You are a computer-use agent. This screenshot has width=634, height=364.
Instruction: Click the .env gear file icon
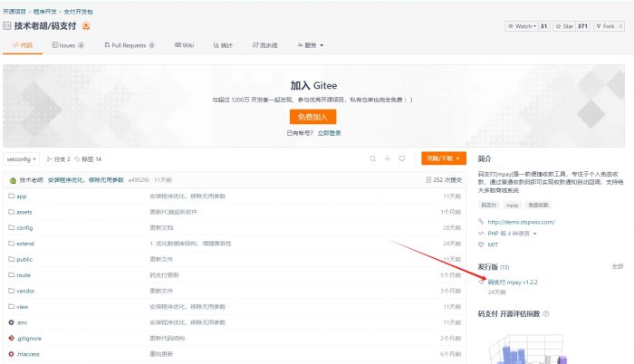point(11,321)
